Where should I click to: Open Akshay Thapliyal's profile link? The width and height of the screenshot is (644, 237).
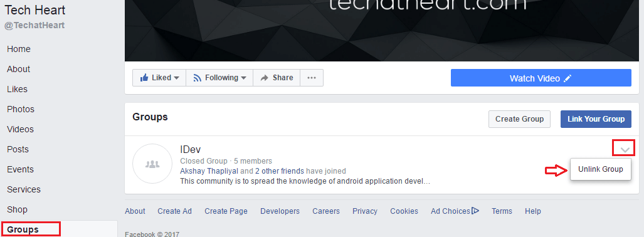click(x=209, y=171)
